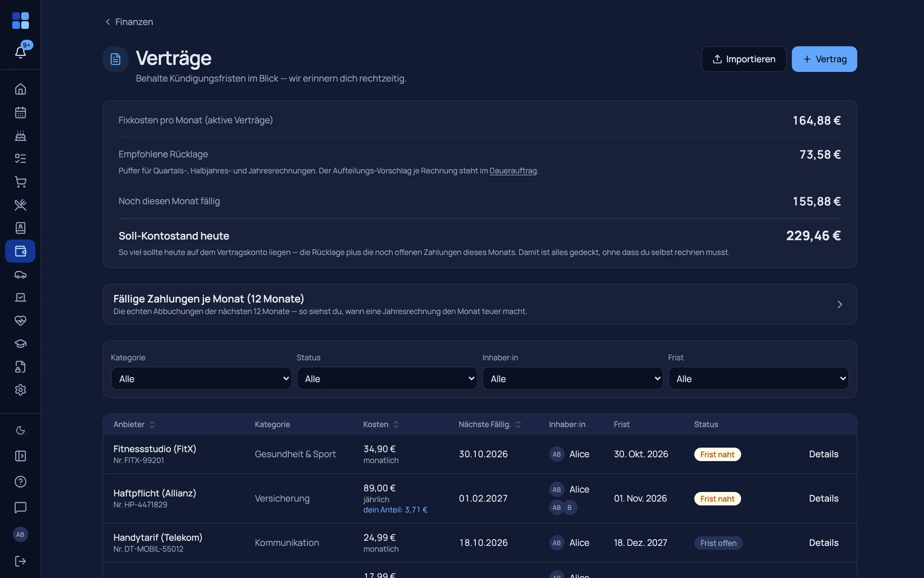Viewport: 924px width, 578px height.
Task: Open the car vehicle icon in sidebar
Action: (20, 274)
